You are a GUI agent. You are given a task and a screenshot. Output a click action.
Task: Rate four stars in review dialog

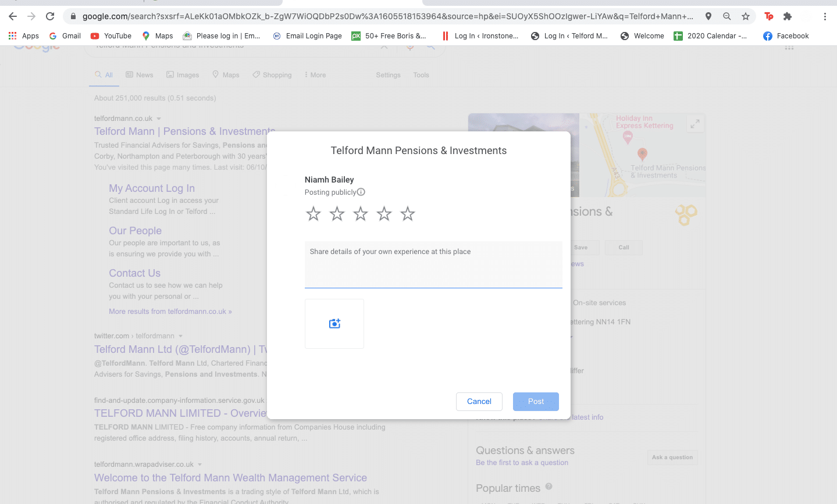tap(384, 214)
